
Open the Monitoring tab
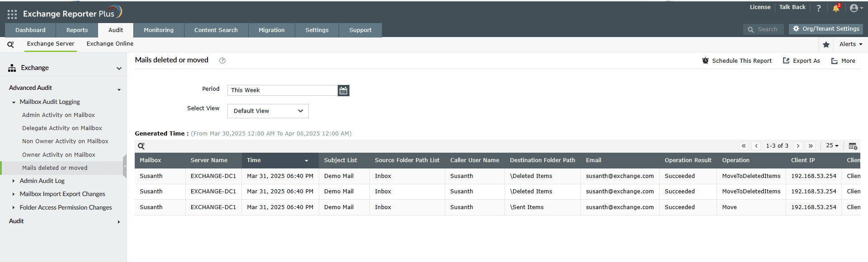(x=159, y=30)
